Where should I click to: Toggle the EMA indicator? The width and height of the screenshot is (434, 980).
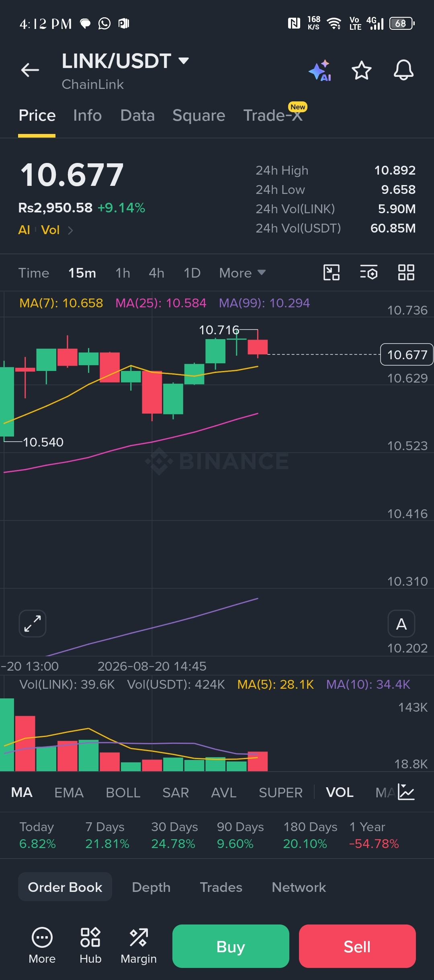[69, 792]
